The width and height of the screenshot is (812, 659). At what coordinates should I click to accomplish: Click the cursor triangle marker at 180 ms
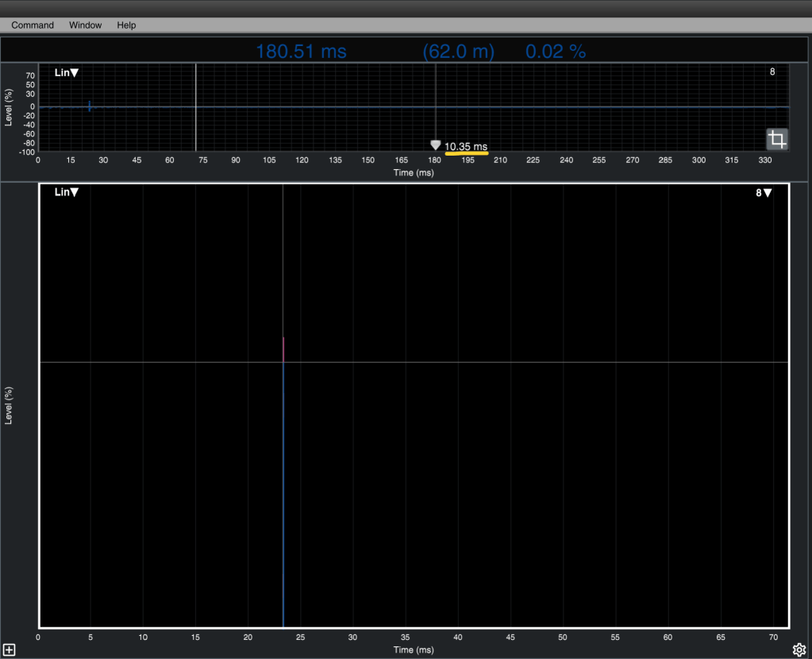pos(435,145)
